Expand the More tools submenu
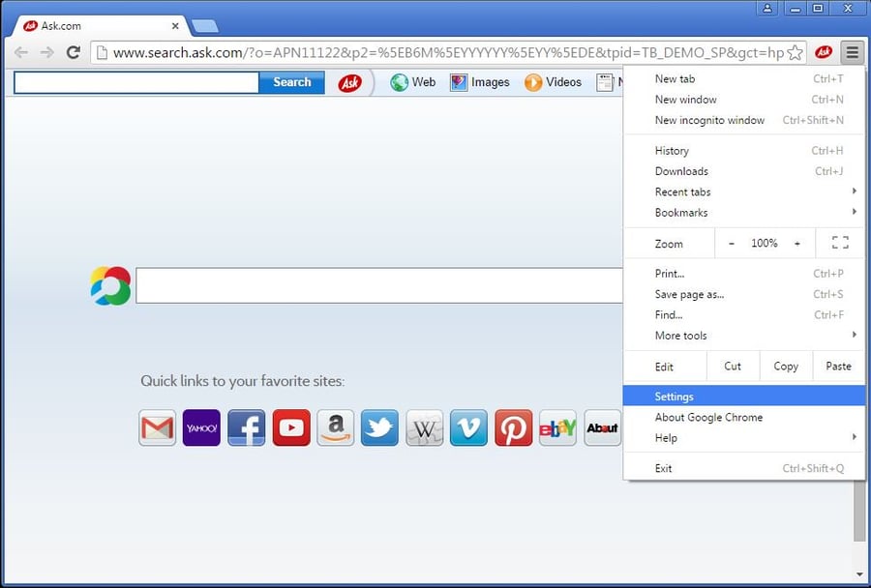Image resolution: width=871 pixels, height=588 pixels. tap(679, 336)
